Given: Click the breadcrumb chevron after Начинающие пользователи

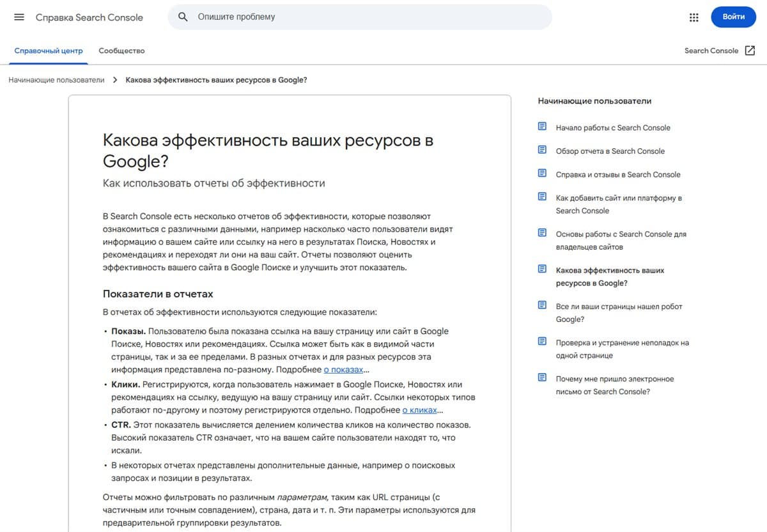Looking at the screenshot, I should coord(115,80).
